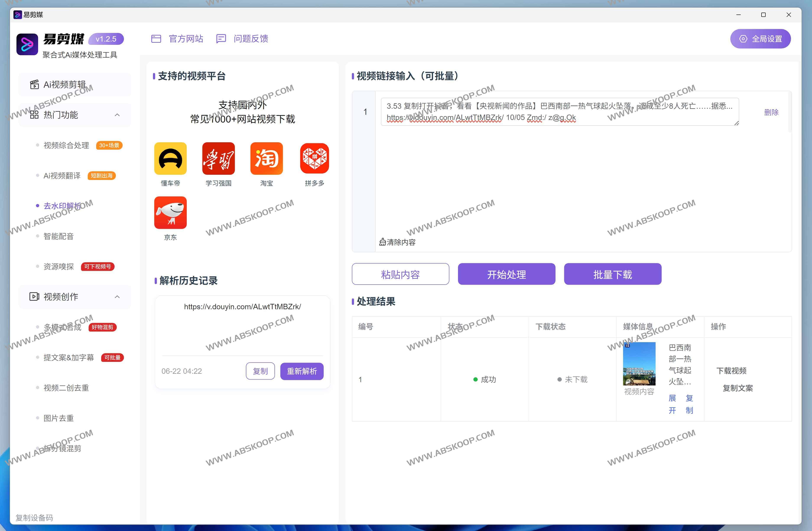Click the 清除内容 clear icon
This screenshot has width=812, height=531.
click(382, 242)
